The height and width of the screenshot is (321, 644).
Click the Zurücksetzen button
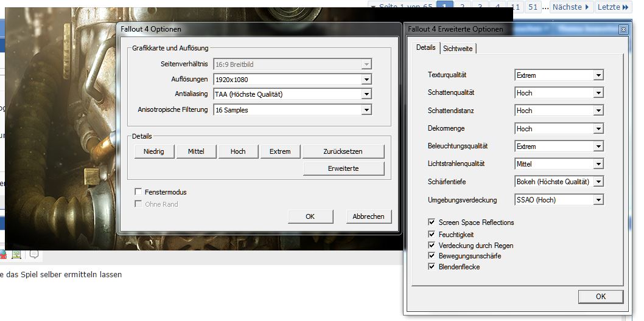pos(343,151)
